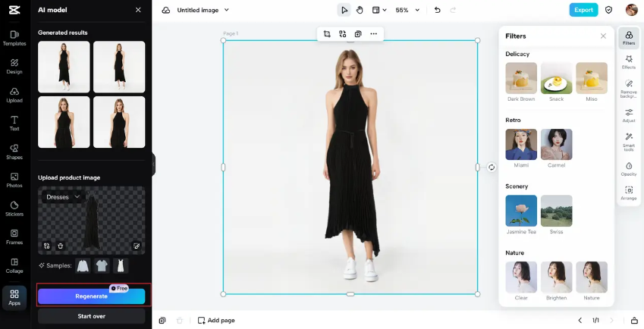Open the Stickers sidebar panel

pyautogui.click(x=14, y=208)
